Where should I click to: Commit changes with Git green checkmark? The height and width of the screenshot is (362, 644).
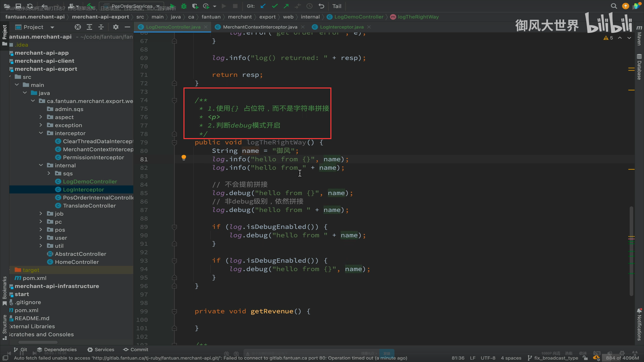pos(275,6)
